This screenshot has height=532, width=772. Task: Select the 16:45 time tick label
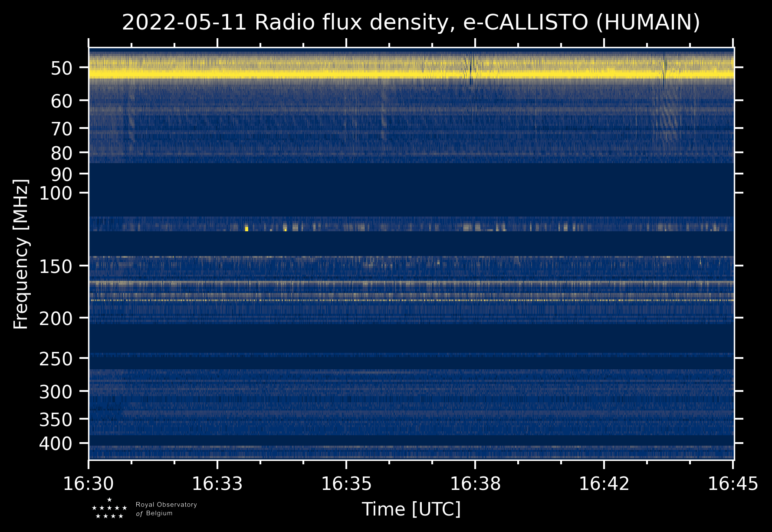(733, 483)
